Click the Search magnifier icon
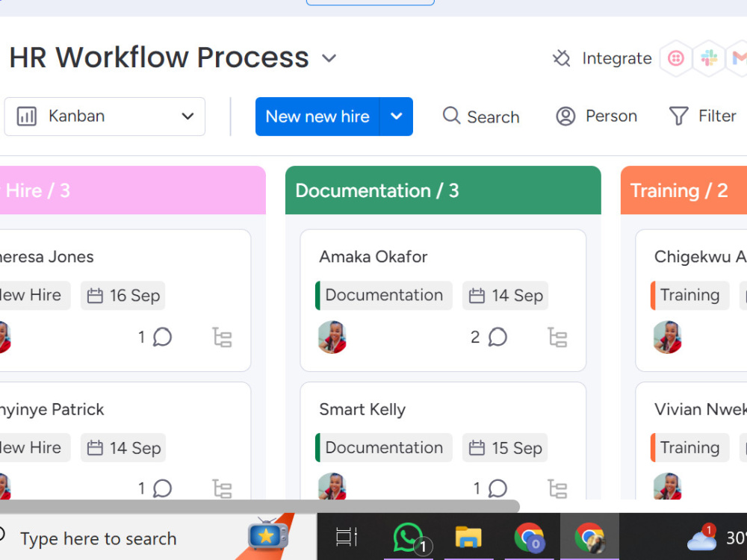The height and width of the screenshot is (560, 747). click(451, 116)
